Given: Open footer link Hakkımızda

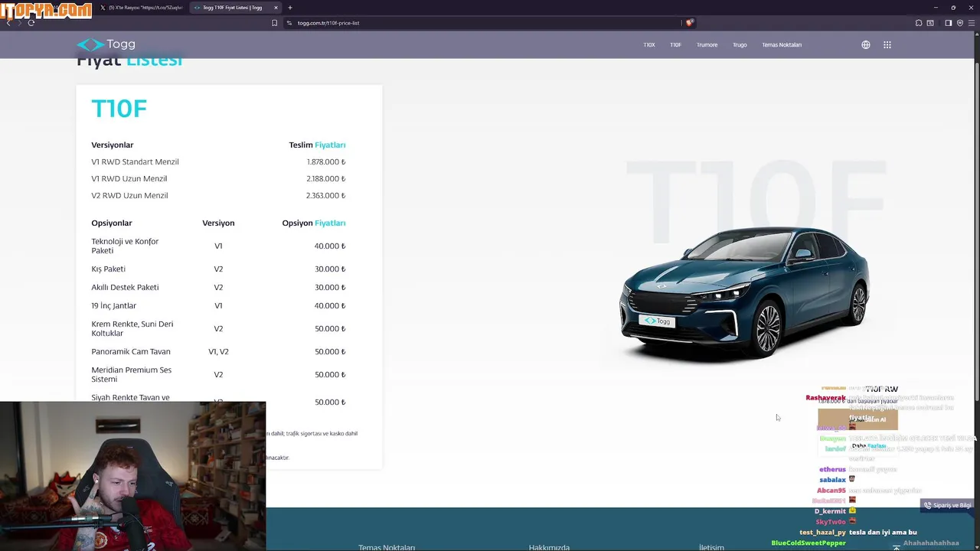Looking at the screenshot, I should [549, 547].
